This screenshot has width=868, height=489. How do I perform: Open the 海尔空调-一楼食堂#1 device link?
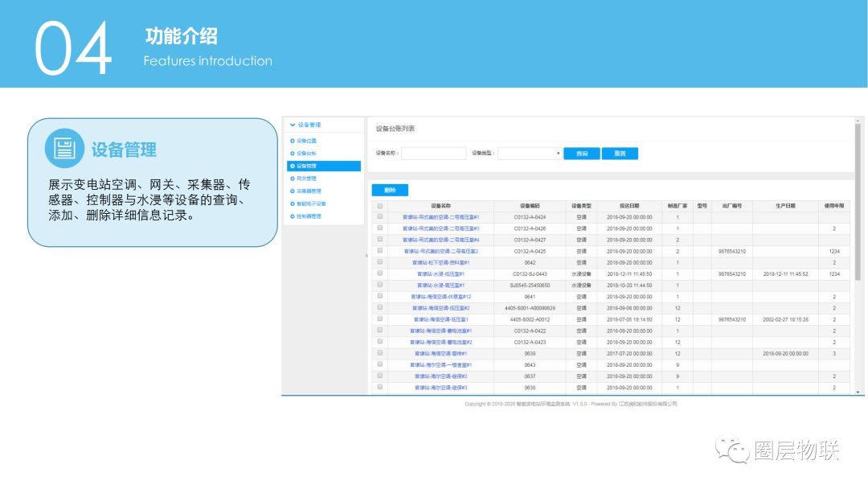tap(440, 365)
